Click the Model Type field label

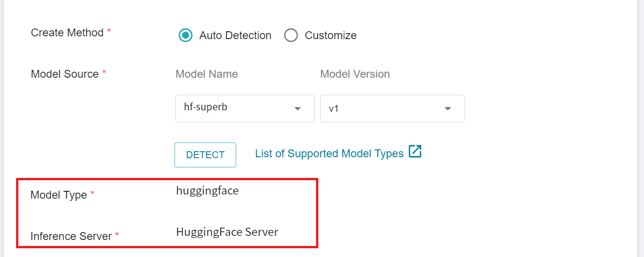59,195
